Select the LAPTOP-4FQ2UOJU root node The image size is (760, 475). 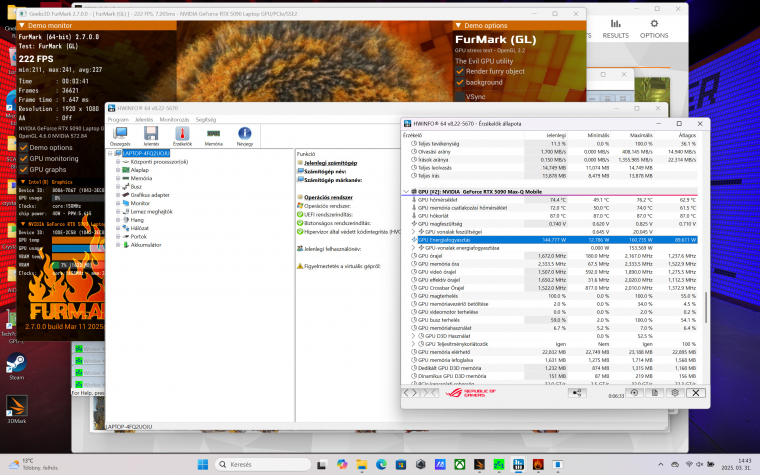(x=146, y=153)
